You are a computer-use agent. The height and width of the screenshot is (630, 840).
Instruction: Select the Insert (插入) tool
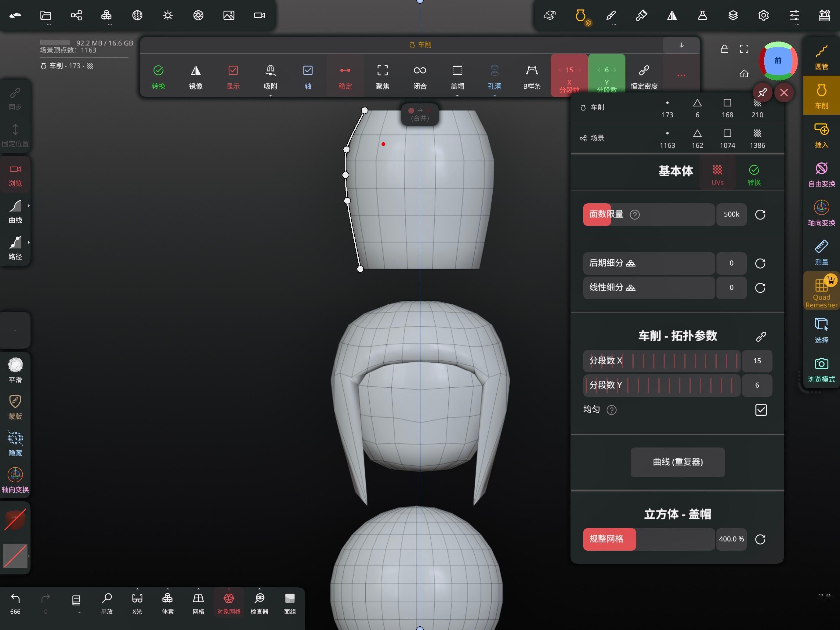click(x=821, y=135)
